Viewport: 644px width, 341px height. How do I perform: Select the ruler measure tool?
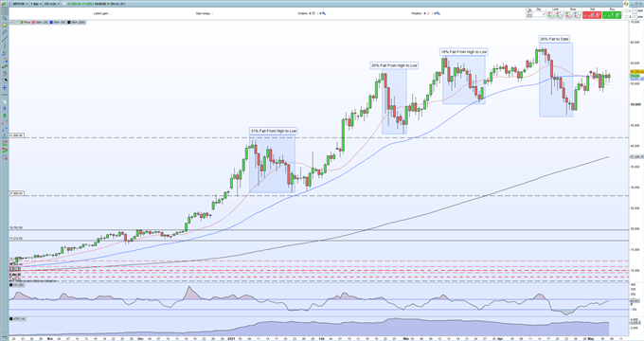pyautogui.click(x=5, y=32)
